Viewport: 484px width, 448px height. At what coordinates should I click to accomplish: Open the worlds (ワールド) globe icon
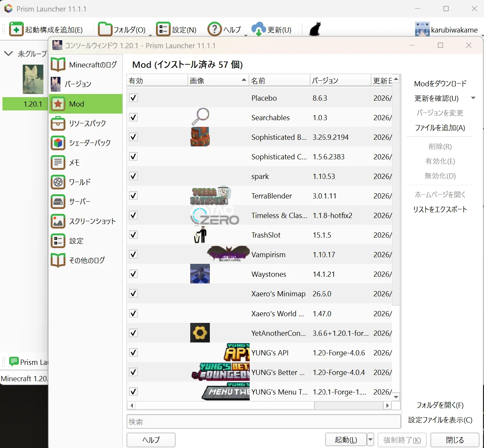[x=58, y=182]
